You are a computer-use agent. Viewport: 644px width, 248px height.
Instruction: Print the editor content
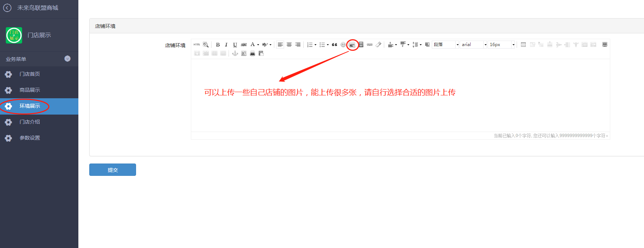coord(253,53)
